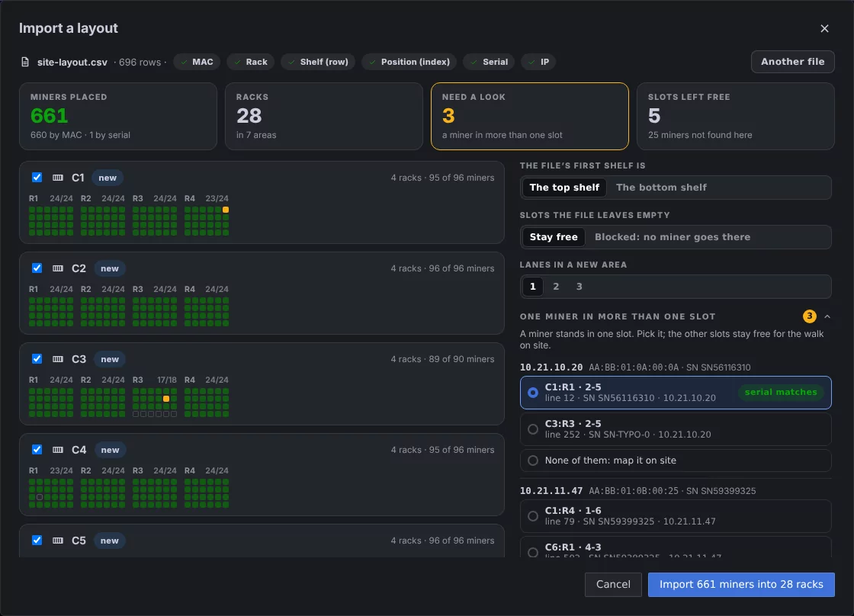Set first shelf to The top shelf
Image resolution: width=854 pixels, height=616 pixels.
(564, 188)
